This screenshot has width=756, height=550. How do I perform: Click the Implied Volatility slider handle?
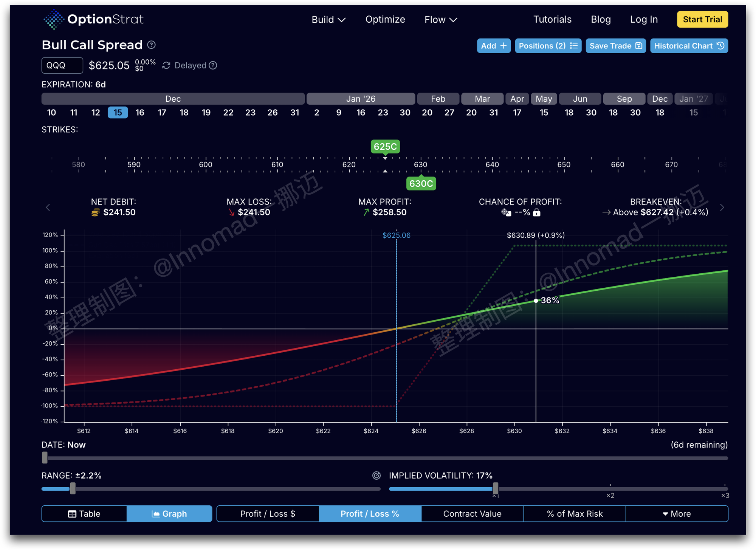coord(495,488)
